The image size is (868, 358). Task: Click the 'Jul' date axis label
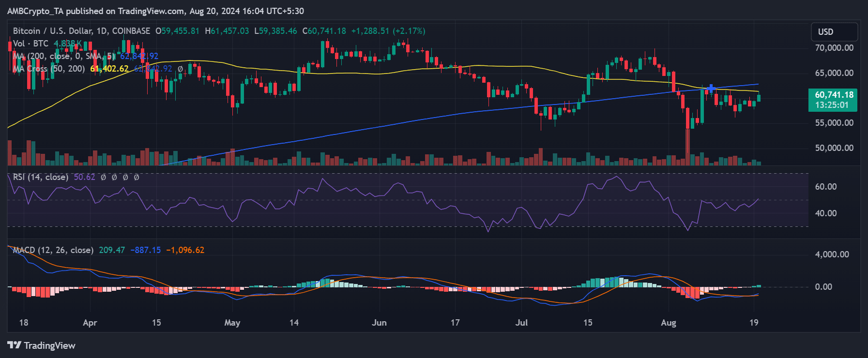pos(521,323)
